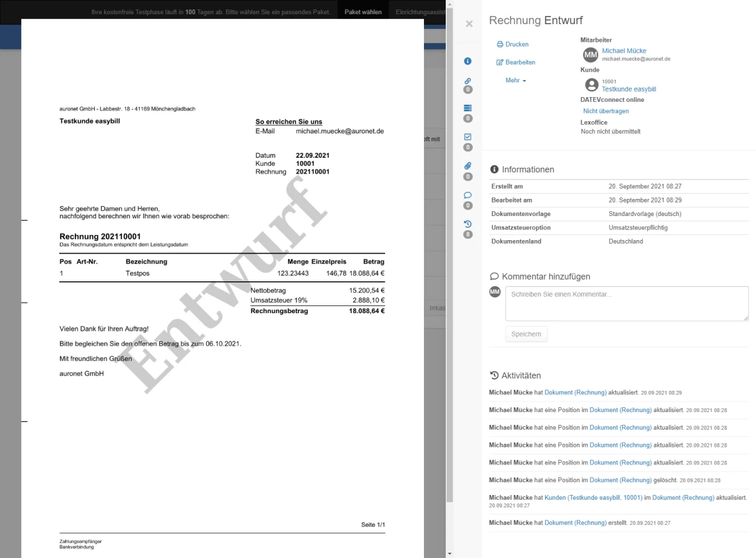Viewport: 756px width, 558px height.
Task: Click the Informationen section heading
Action: (522, 170)
